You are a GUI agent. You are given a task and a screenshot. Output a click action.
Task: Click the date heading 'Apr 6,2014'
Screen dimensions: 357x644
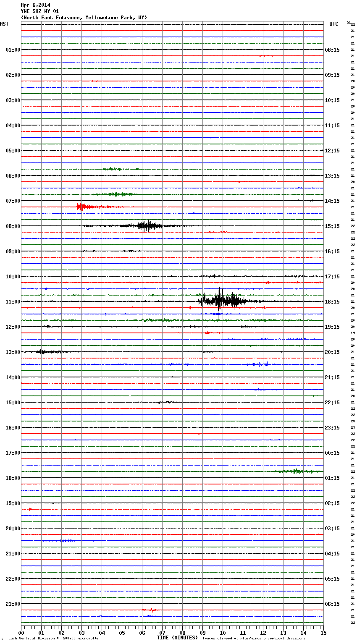pyautogui.click(x=35, y=5)
